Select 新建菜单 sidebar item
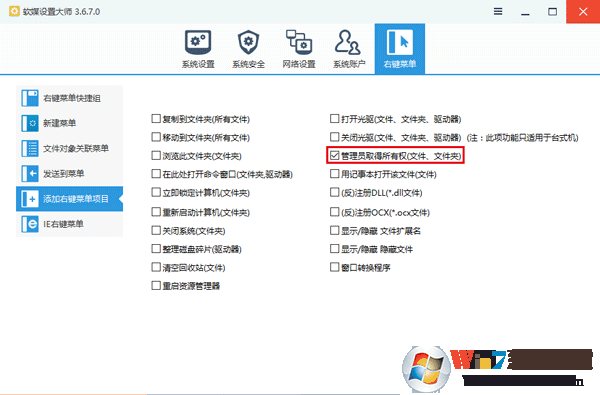The image size is (600, 395). coord(69,123)
